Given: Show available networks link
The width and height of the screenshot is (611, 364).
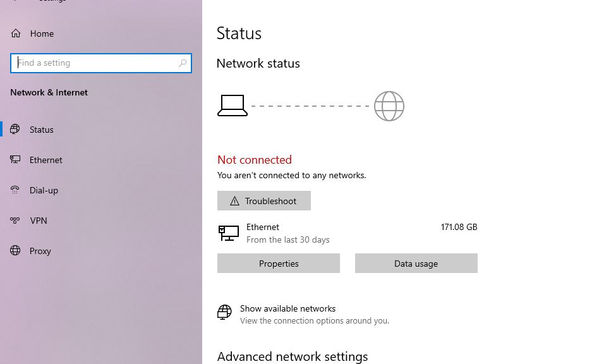Looking at the screenshot, I should pyautogui.click(x=287, y=308).
